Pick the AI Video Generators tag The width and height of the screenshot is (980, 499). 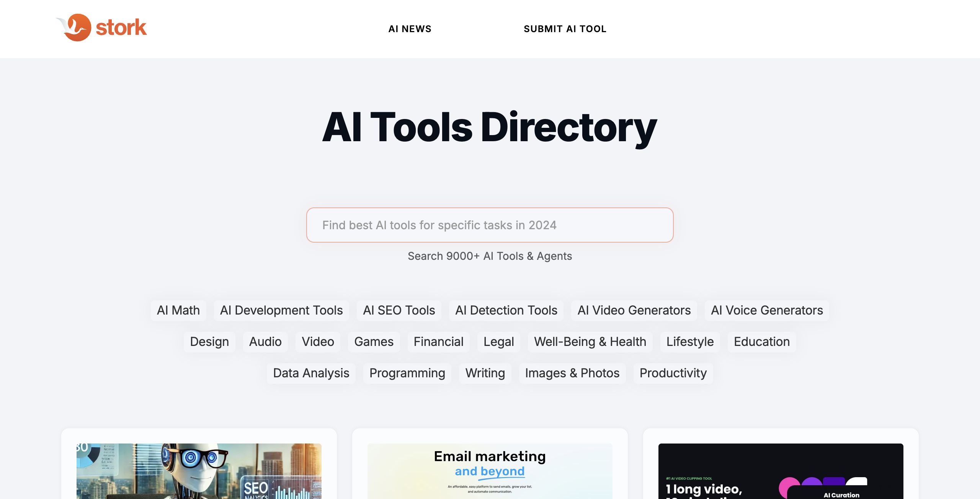[x=634, y=310]
